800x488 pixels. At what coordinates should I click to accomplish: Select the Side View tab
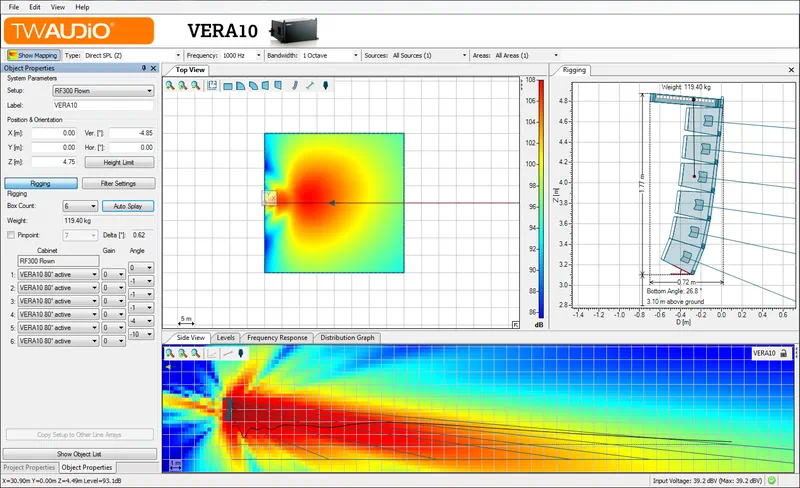(190, 337)
